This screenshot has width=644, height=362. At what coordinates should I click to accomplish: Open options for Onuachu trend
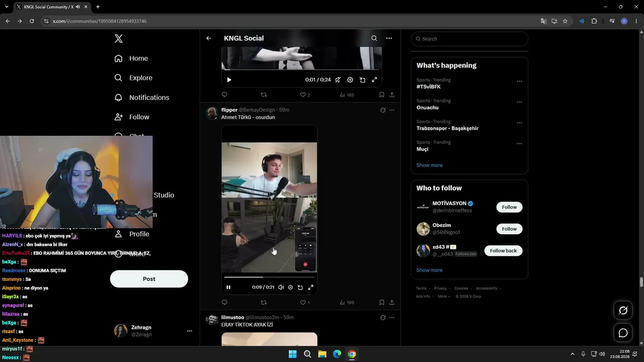coord(519,102)
